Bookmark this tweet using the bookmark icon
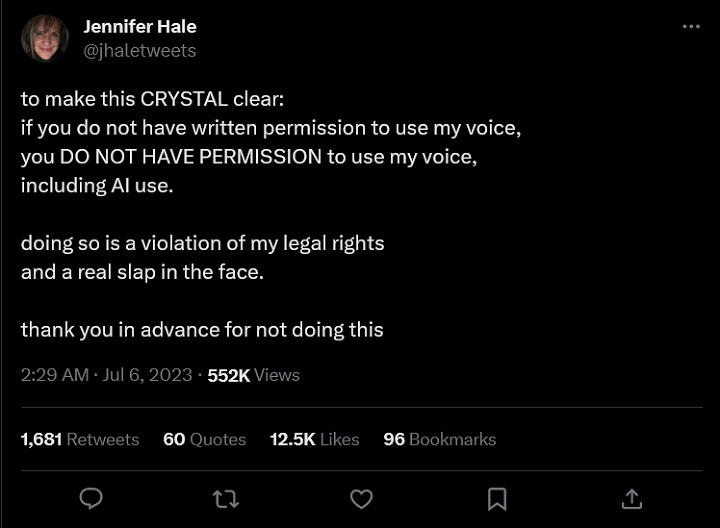Screen dimensions: 720x528 [x=497, y=498]
